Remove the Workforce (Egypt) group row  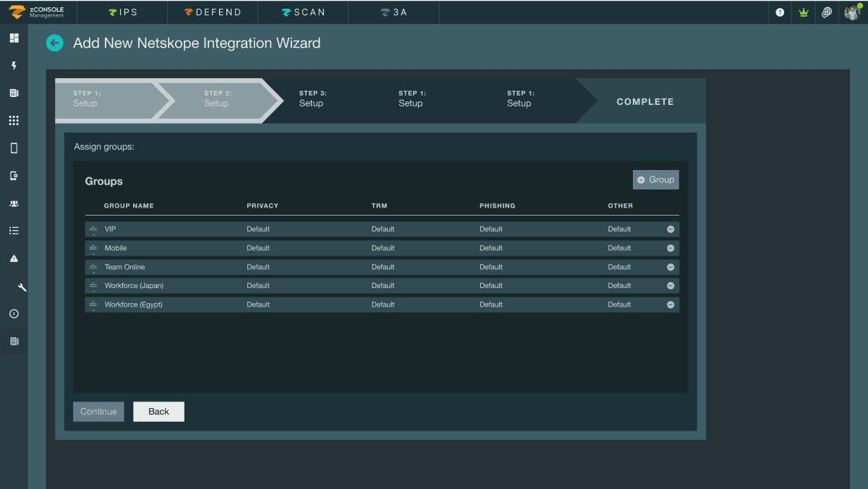pos(670,304)
